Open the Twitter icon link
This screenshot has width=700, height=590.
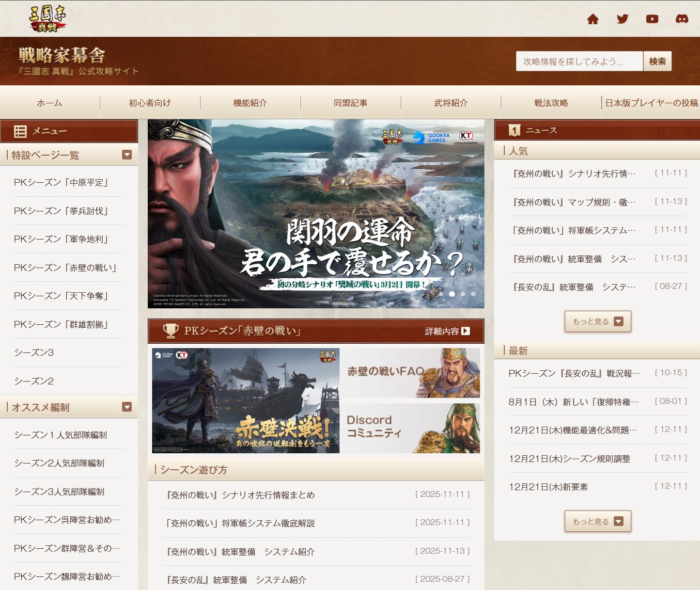click(x=622, y=19)
